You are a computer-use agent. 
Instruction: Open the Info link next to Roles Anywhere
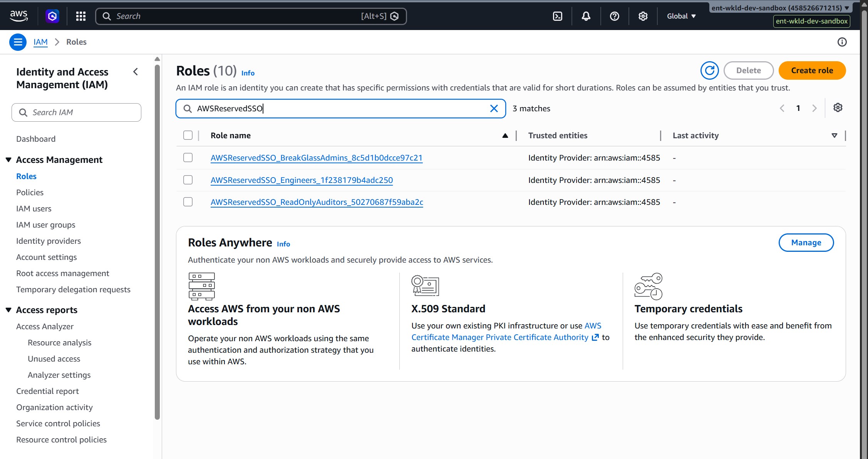283,244
